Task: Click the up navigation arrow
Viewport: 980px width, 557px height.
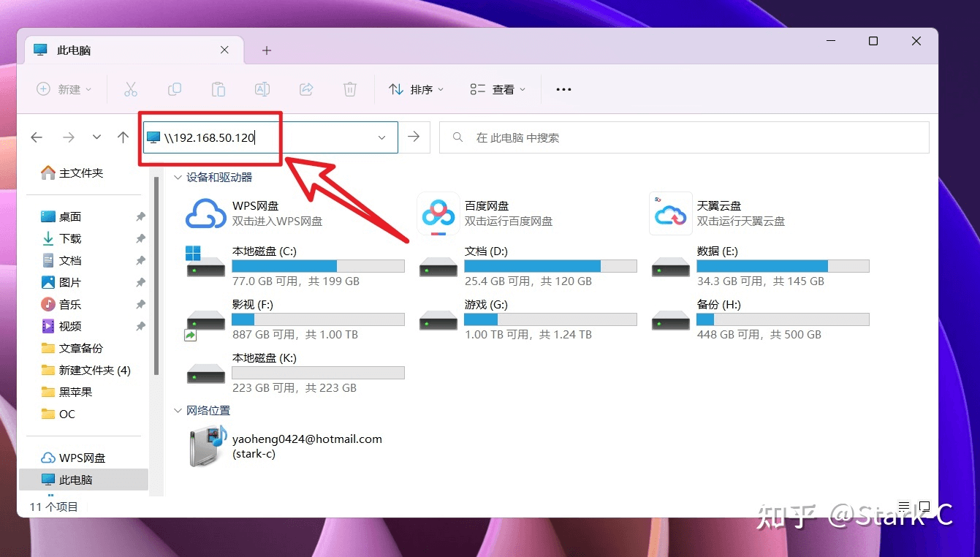Action: tap(123, 137)
